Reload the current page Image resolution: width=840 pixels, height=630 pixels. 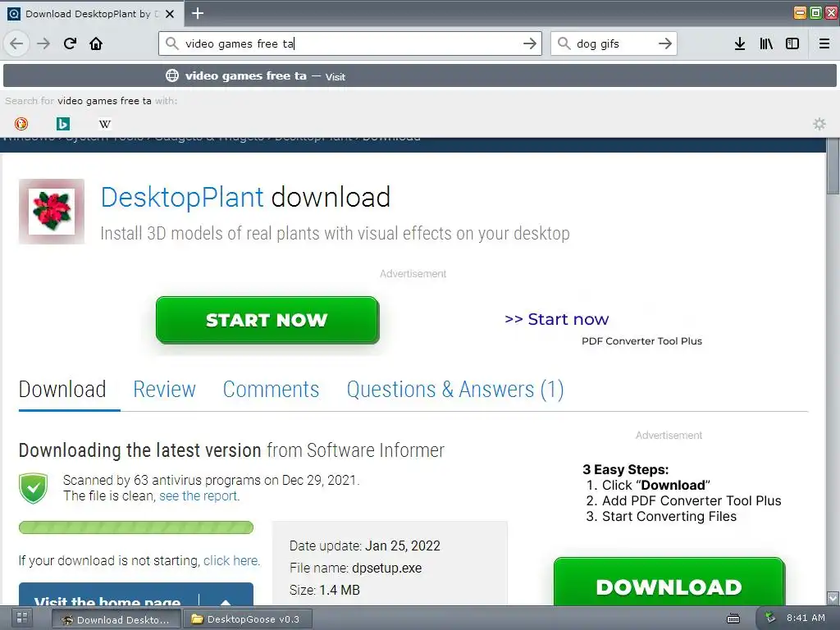pyautogui.click(x=70, y=43)
